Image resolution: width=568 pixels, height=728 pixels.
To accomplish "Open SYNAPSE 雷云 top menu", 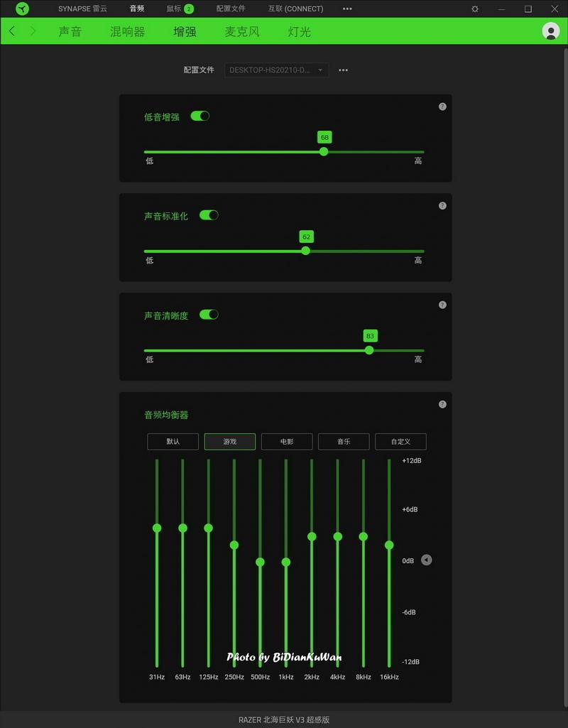I will pyautogui.click(x=82, y=9).
